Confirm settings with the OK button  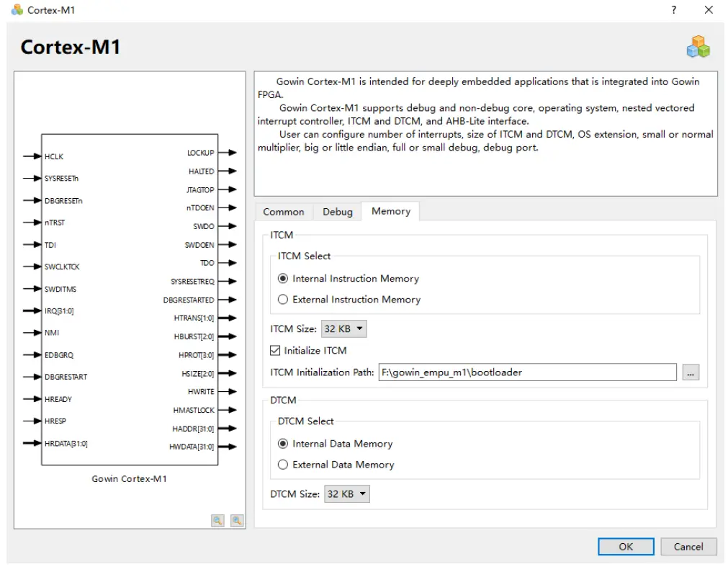click(625, 546)
